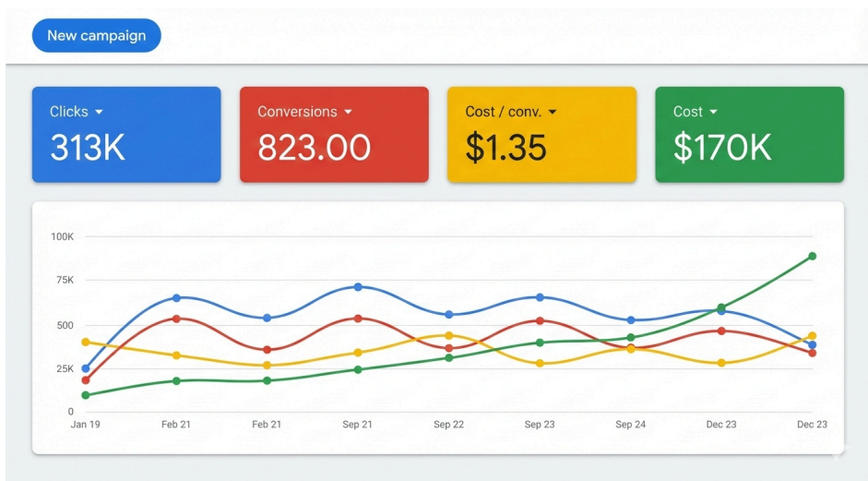Expand the Cost dropdown on green card
This screenshot has width=868, height=481.
point(714,113)
